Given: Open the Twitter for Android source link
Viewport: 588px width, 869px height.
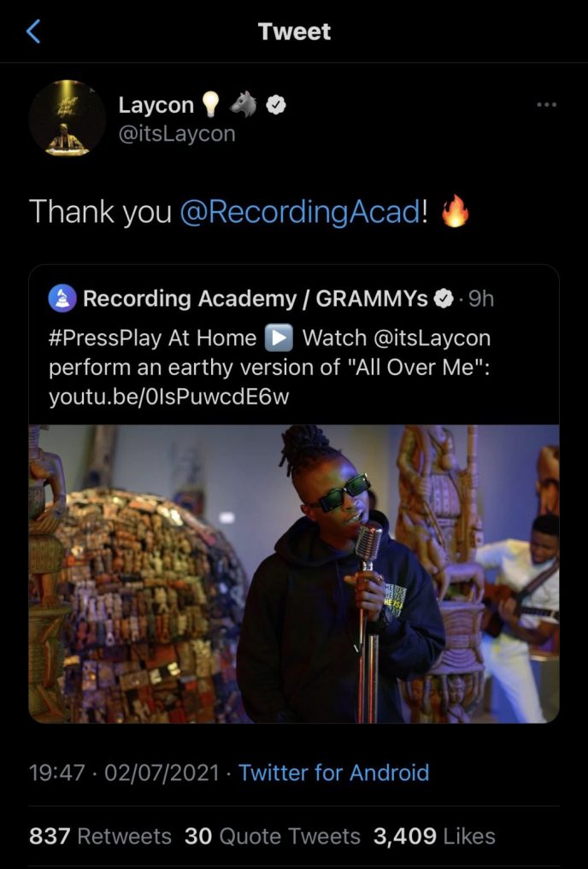Looking at the screenshot, I should point(333,772).
